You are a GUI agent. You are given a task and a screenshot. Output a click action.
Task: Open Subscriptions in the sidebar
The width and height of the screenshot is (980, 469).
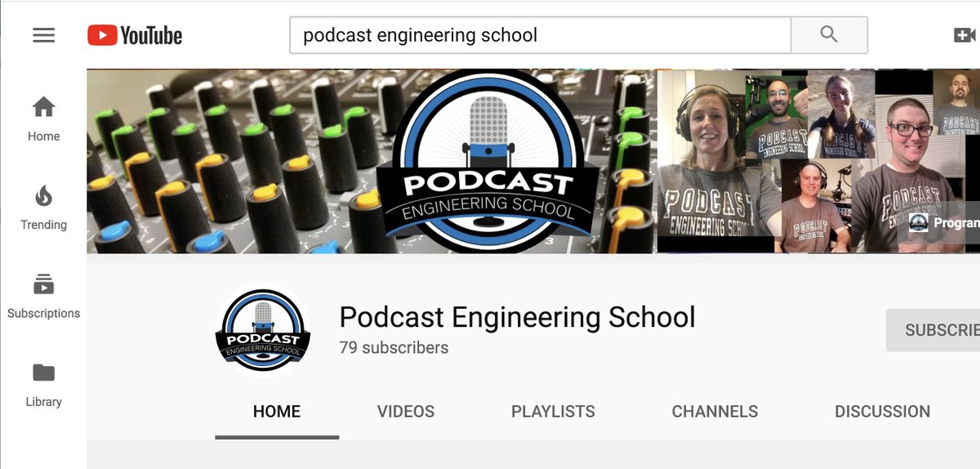coord(43,296)
